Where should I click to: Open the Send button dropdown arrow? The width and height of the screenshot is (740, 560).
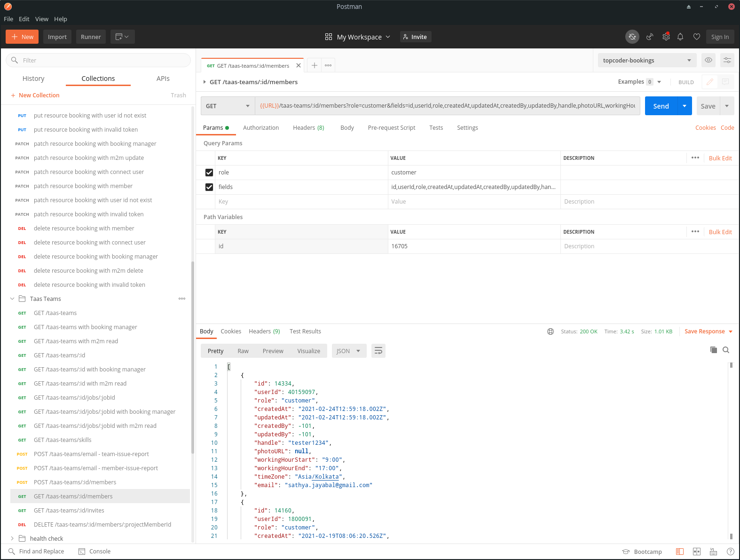[685, 106]
